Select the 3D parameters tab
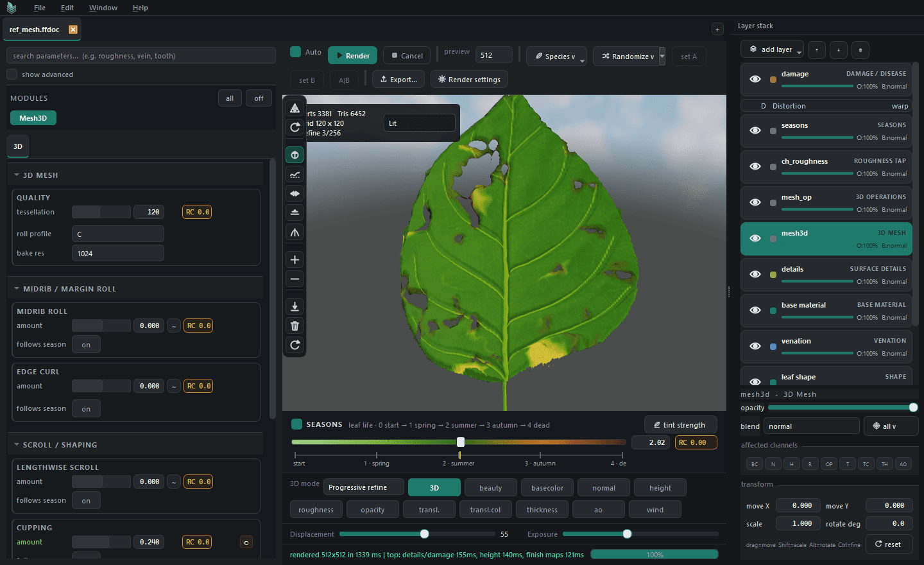Screen dimensions: 924x565 [18, 146]
